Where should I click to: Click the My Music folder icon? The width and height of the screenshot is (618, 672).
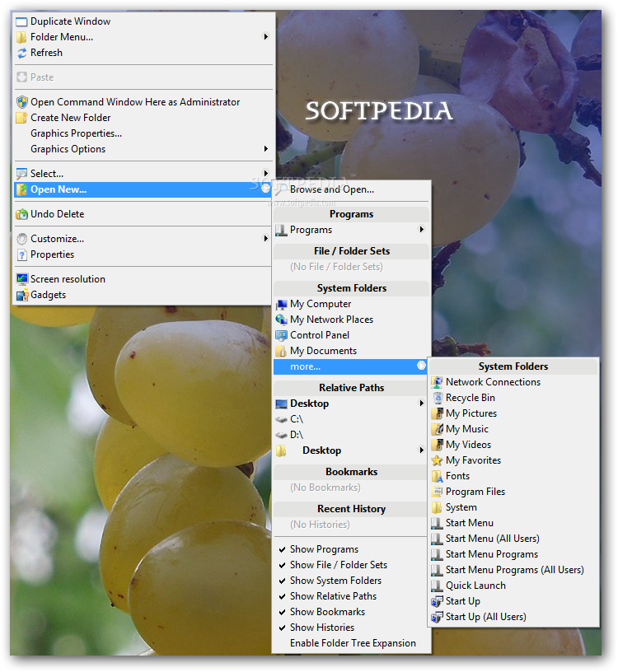click(x=437, y=429)
